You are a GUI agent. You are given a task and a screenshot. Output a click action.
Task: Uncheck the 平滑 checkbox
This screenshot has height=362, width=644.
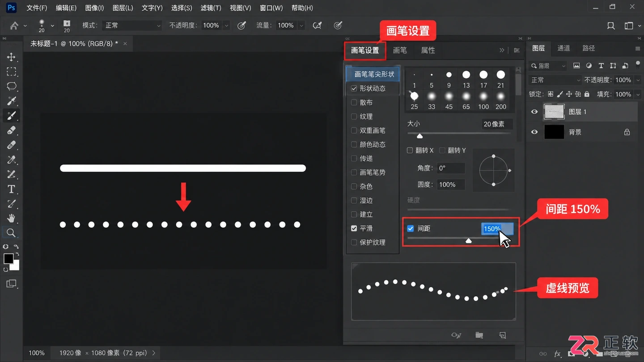(x=354, y=228)
